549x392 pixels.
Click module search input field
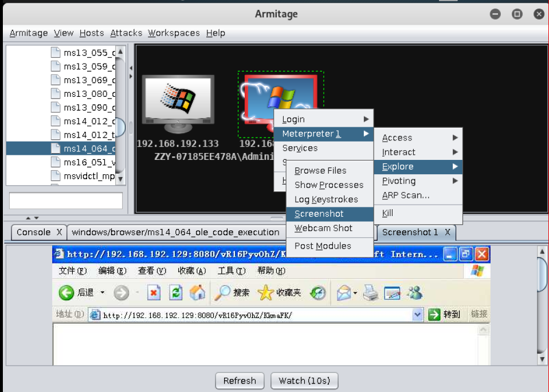66,201
